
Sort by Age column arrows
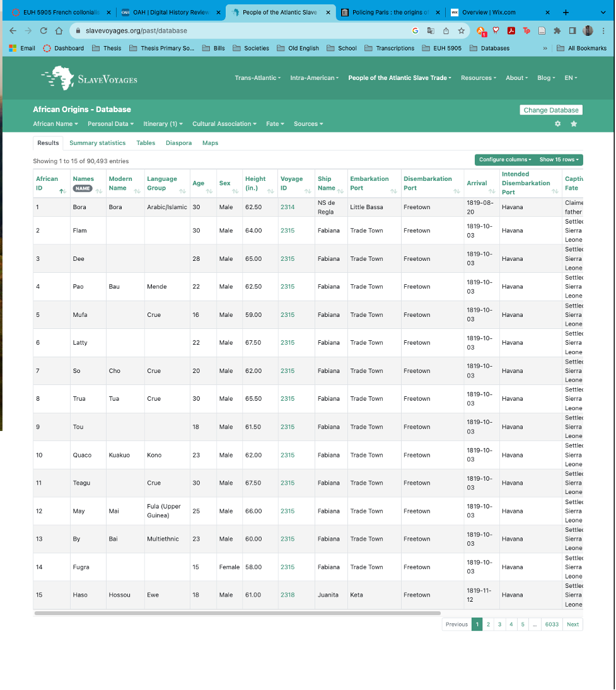click(209, 191)
